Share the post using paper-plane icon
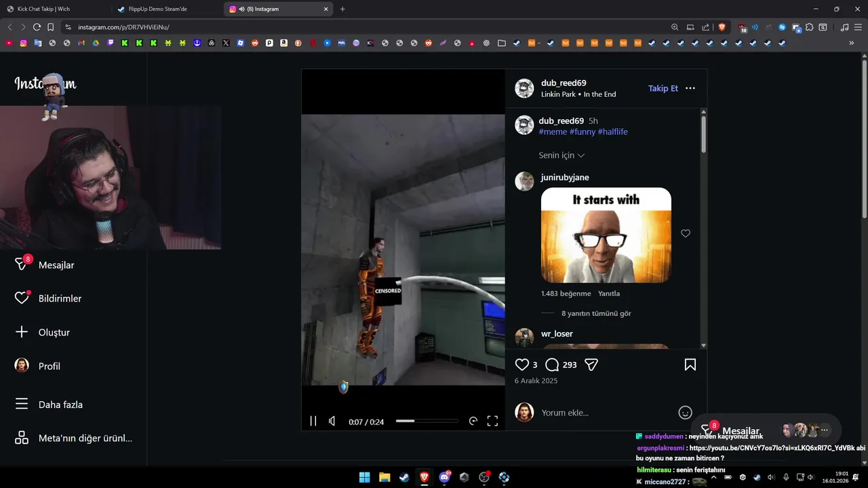The height and width of the screenshot is (488, 868). (x=591, y=365)
